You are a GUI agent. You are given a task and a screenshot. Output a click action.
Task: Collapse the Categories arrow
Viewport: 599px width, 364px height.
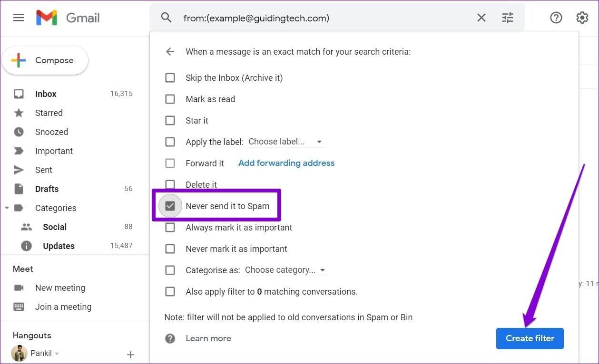(x=7, y=208)
